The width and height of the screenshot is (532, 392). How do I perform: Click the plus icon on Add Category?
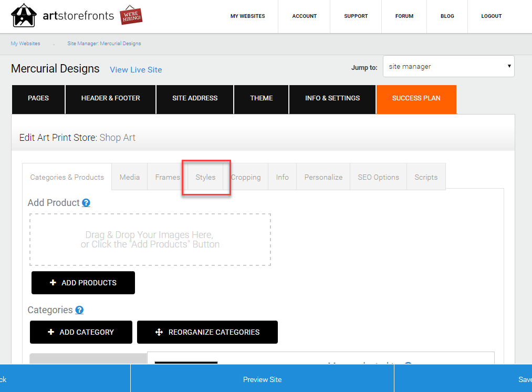point(51,332)
